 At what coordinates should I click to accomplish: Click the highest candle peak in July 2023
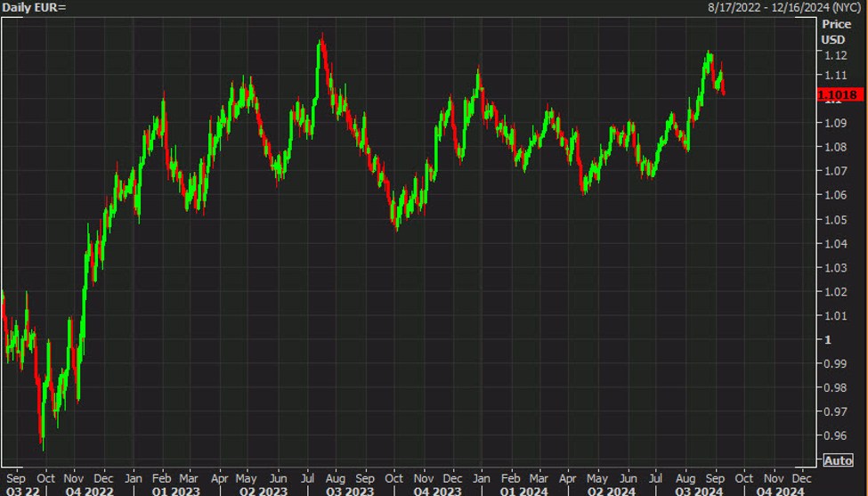pos(320,37)
